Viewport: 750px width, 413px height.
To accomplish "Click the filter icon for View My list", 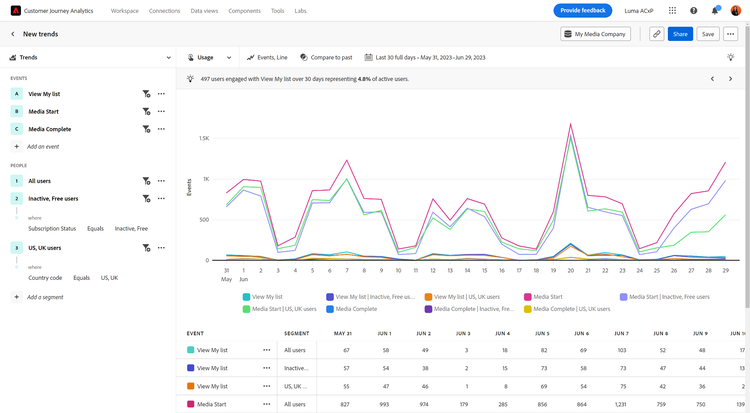I will [146, 94].
